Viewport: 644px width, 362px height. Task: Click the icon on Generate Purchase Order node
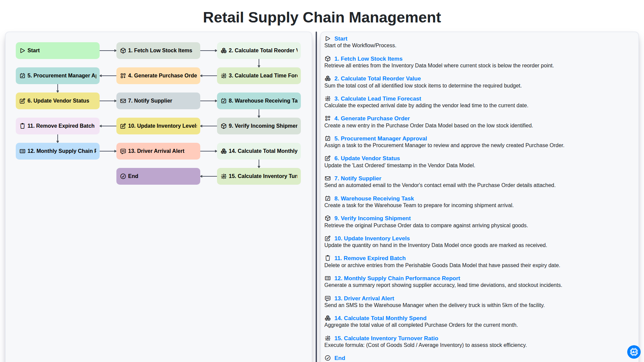123,76
